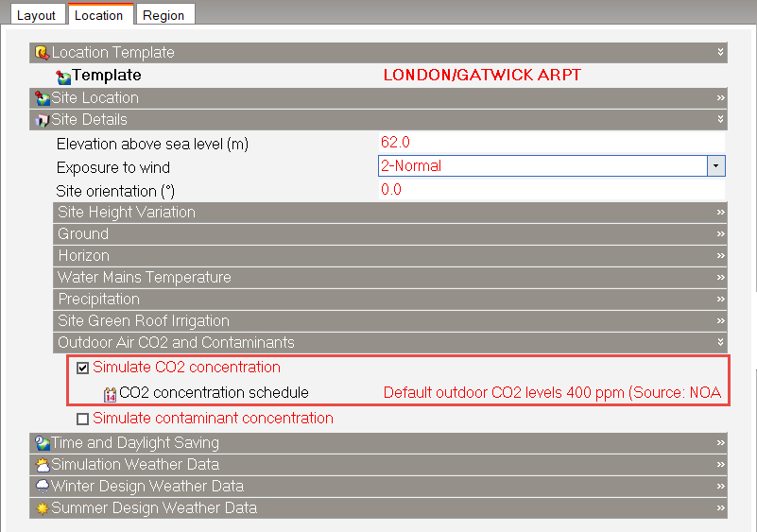
Task: Click the LONDON/GATWICK ARPT template value
Action: click(x=482, y=76)
